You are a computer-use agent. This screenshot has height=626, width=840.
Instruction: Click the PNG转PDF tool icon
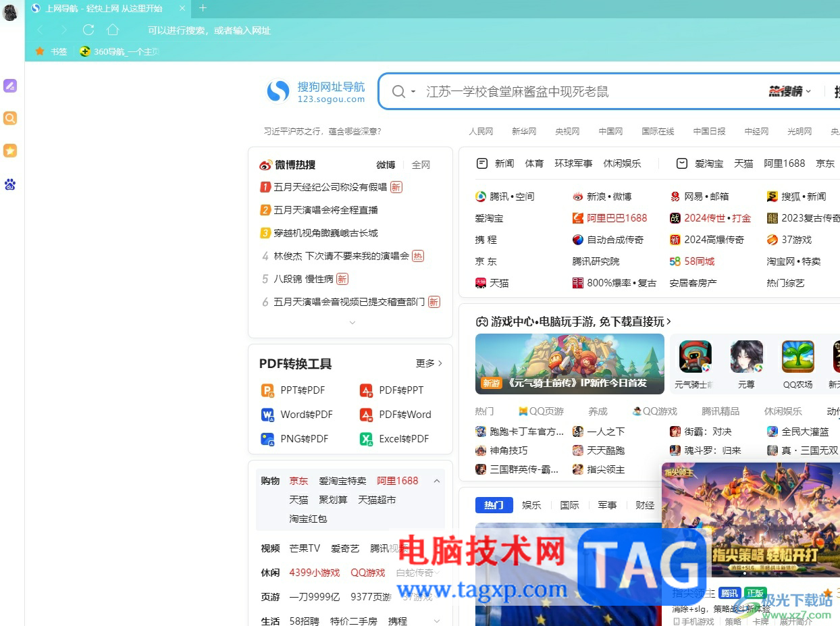point(268,439)
